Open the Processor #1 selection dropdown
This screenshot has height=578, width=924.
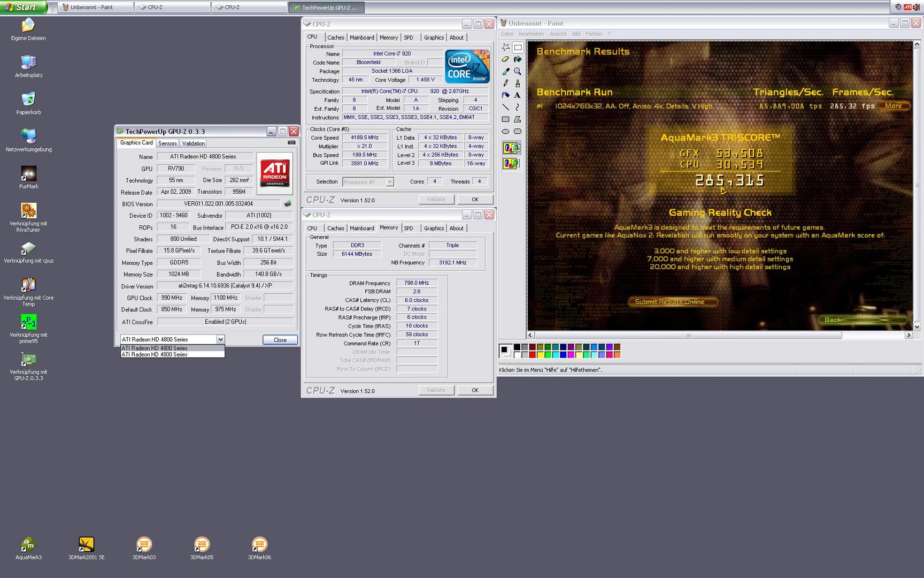point(390,182)
